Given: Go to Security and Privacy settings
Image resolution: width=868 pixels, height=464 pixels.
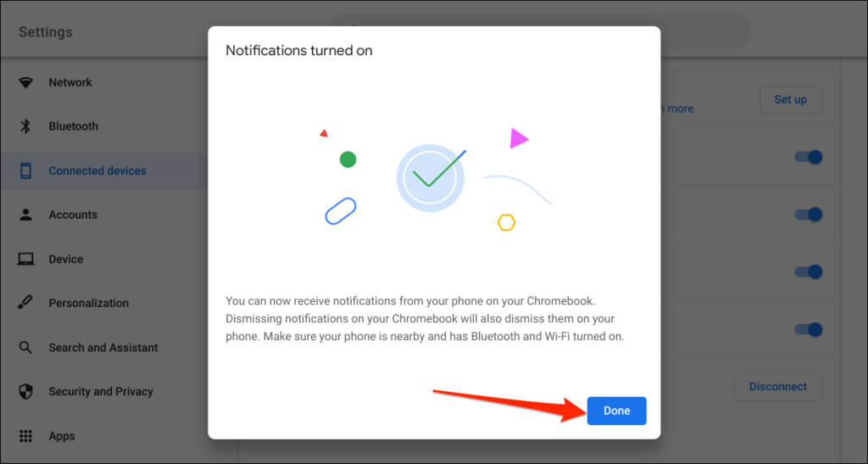Looking at the screenshot, I should [101, 391].
